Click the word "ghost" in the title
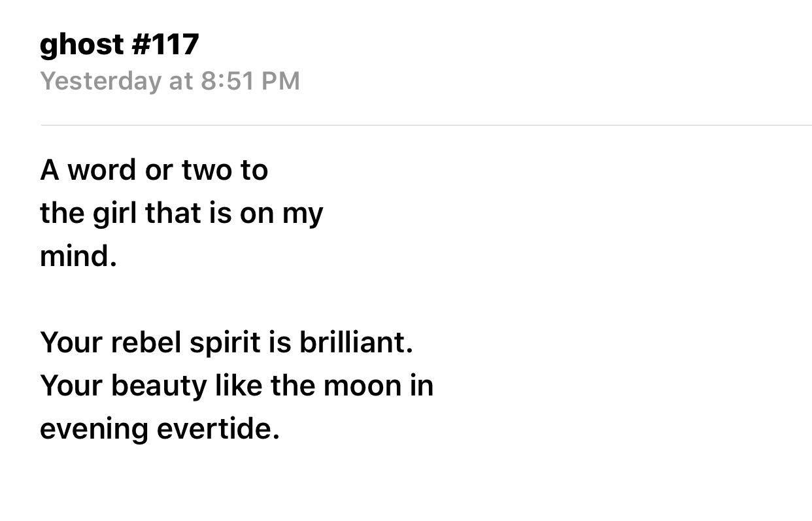Screen dimensions: 812x521 82,44
